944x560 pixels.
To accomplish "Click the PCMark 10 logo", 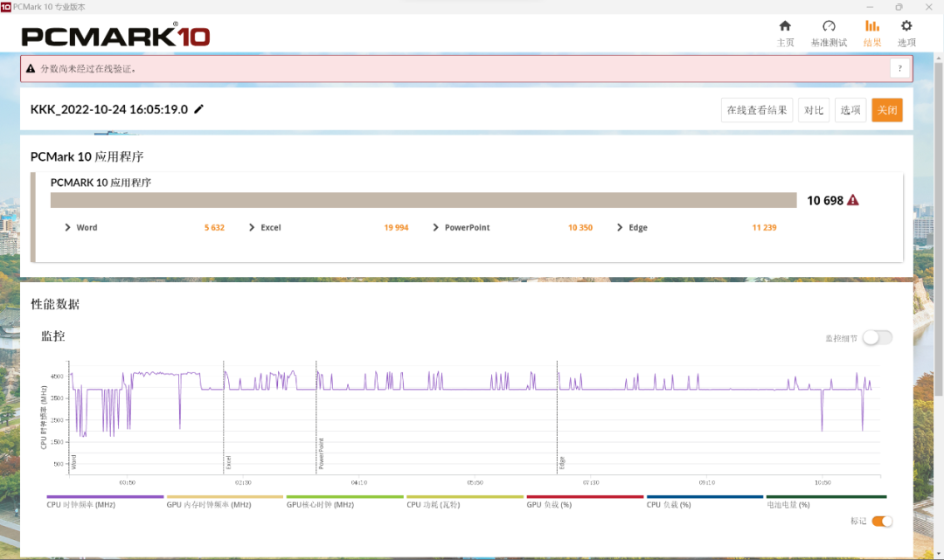I will 115,36.
